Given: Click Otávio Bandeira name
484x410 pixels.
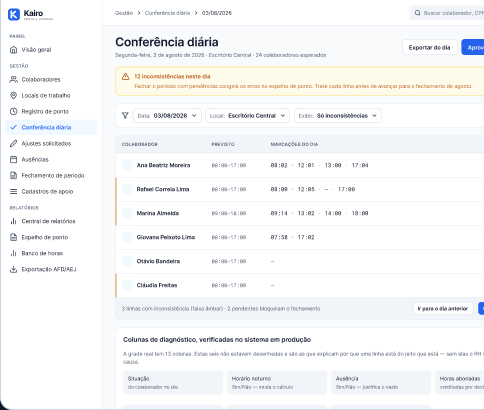Looking at the screenshot, I should [158, 261].
